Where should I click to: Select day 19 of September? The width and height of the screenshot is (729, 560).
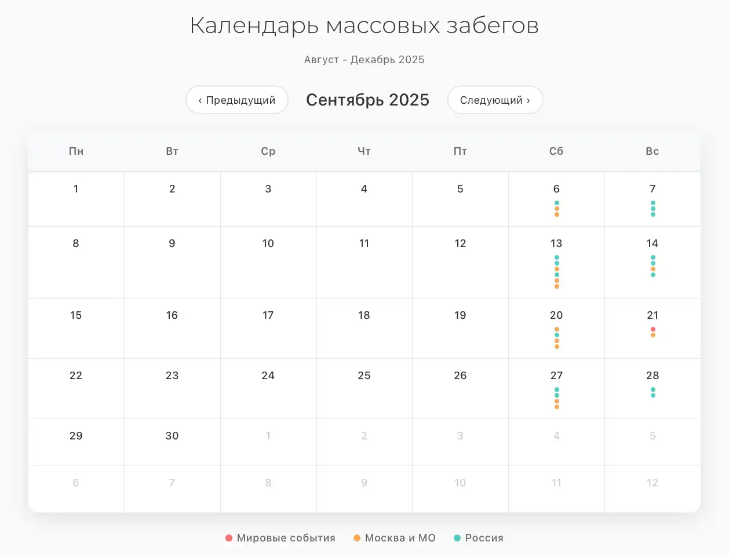pos(460,329)
